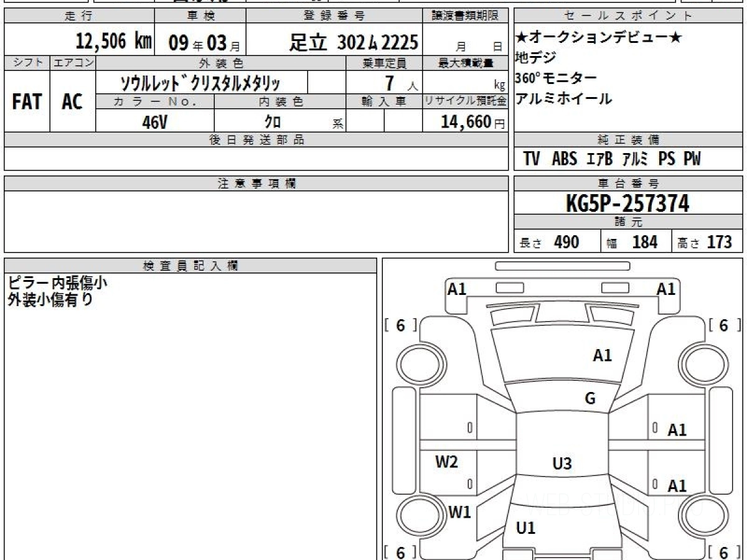Click the 360°モニター sales point
Image resolution: width=747 pixels, height=560 pixels.
pos(556,78)
